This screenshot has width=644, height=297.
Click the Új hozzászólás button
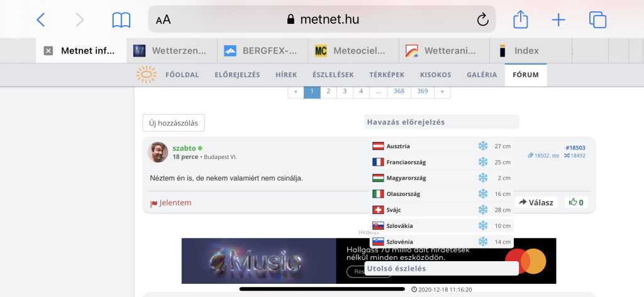174,123
